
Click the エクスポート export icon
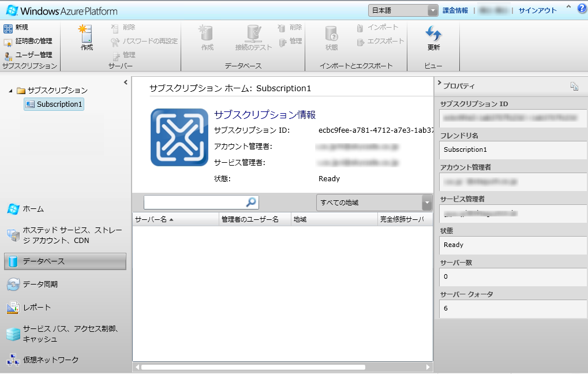click(361, 42)
